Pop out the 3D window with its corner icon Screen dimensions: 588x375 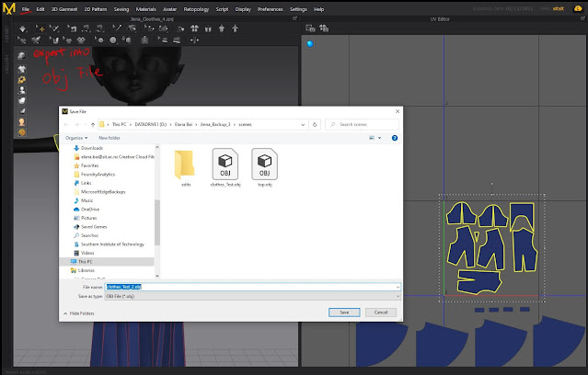pyautogui.click(x=294, y=18)
